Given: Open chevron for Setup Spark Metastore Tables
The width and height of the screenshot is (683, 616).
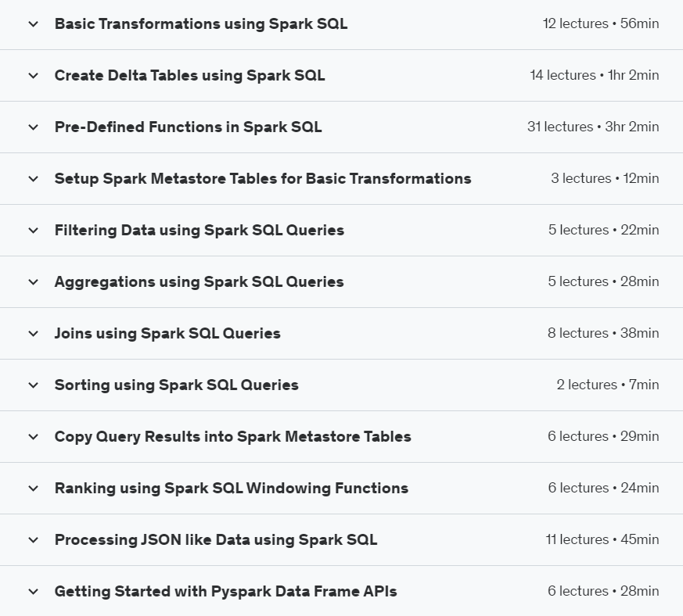Looking at the screenshot, I should coord(33,179).
